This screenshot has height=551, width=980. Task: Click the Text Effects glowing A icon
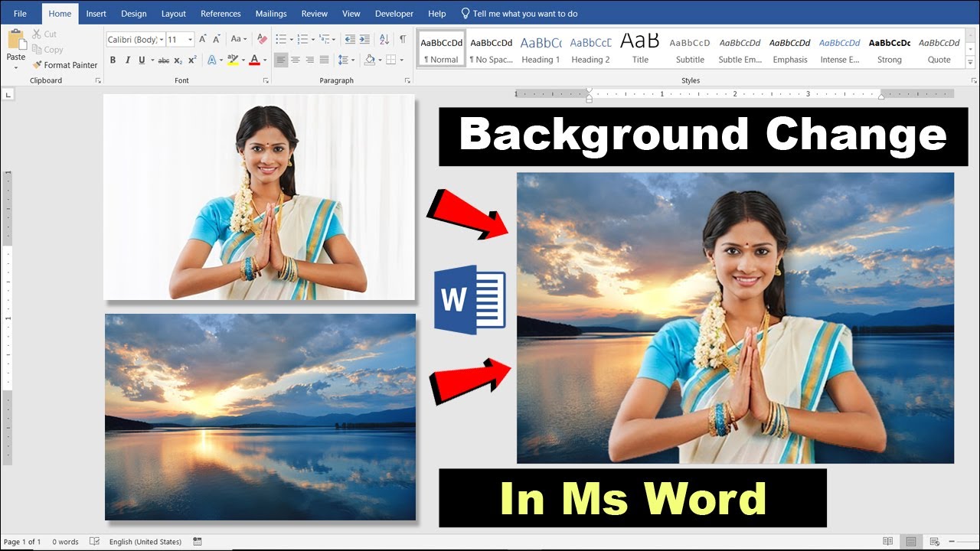212,60
